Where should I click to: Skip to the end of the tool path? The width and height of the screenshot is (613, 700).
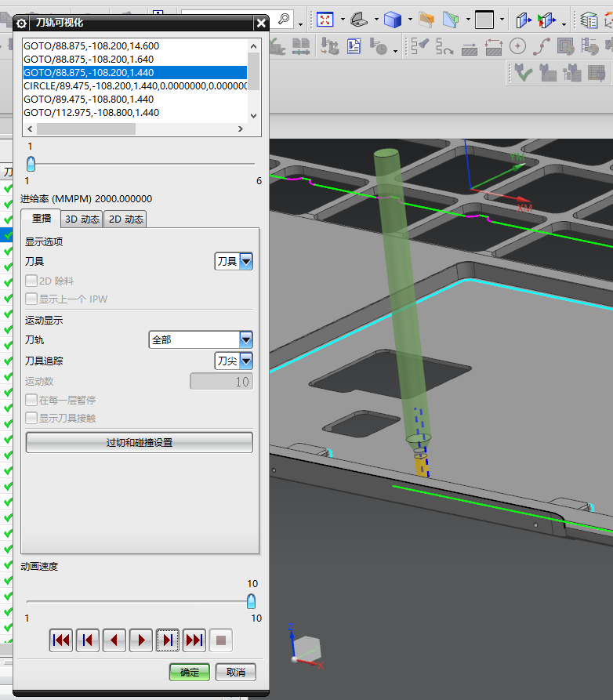194,640
